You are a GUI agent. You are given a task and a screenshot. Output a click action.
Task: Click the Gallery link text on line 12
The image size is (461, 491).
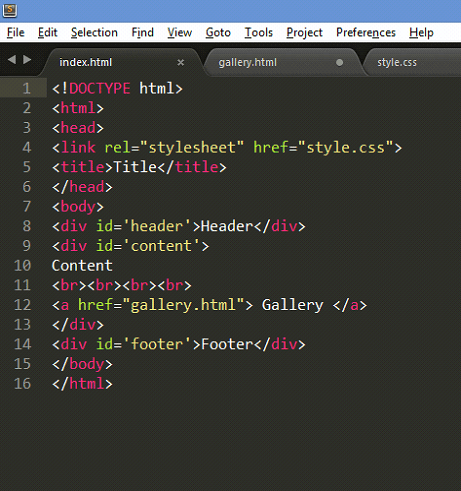pos(293,306)
